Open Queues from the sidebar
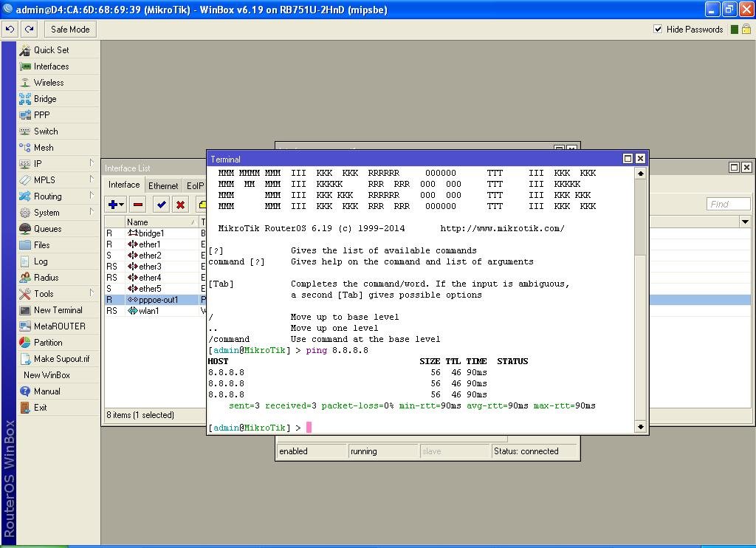The height and width of the screenshot is (548, 756). click(58, 229)
